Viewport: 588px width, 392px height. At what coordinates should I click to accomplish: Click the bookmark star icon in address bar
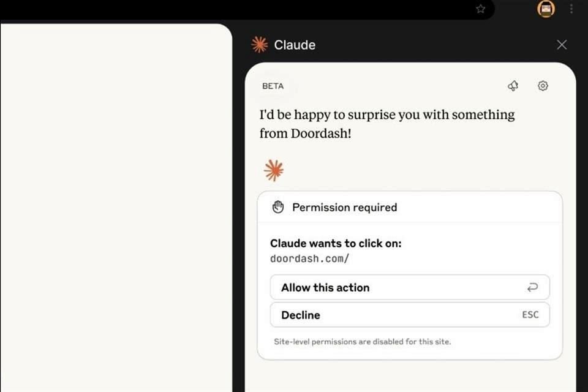pyautogui.click(x=481, y=9)
